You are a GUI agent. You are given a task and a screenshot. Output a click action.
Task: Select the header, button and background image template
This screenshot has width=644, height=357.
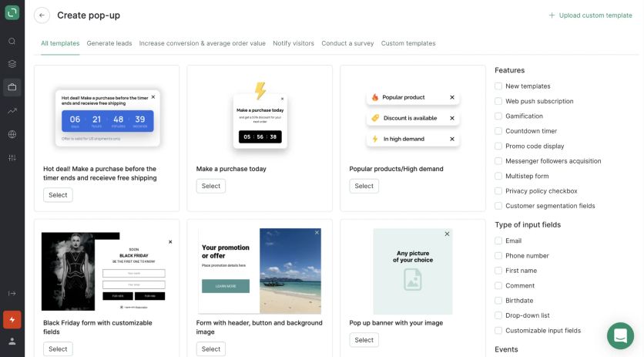[211, 349]
